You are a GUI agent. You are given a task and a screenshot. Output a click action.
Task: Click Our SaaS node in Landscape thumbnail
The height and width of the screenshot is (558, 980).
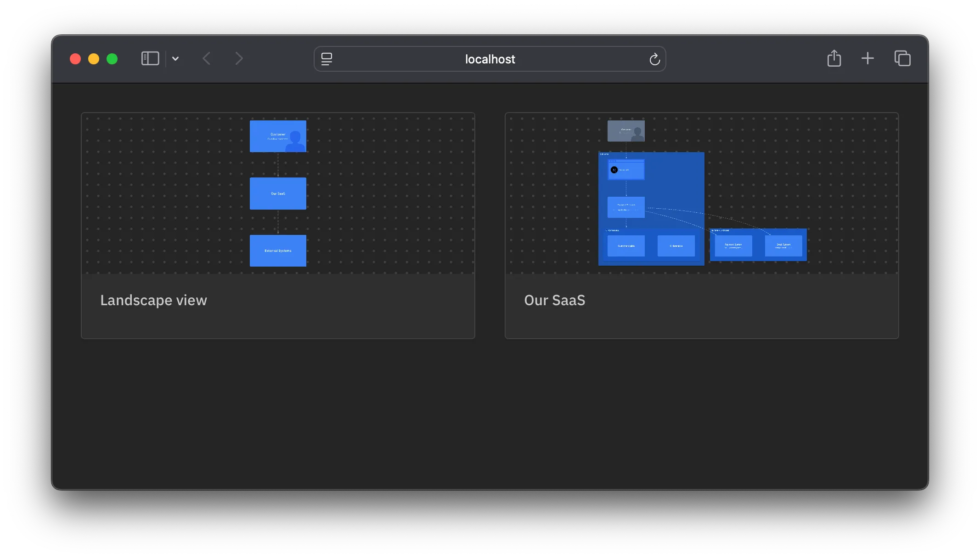coord(278,194)
